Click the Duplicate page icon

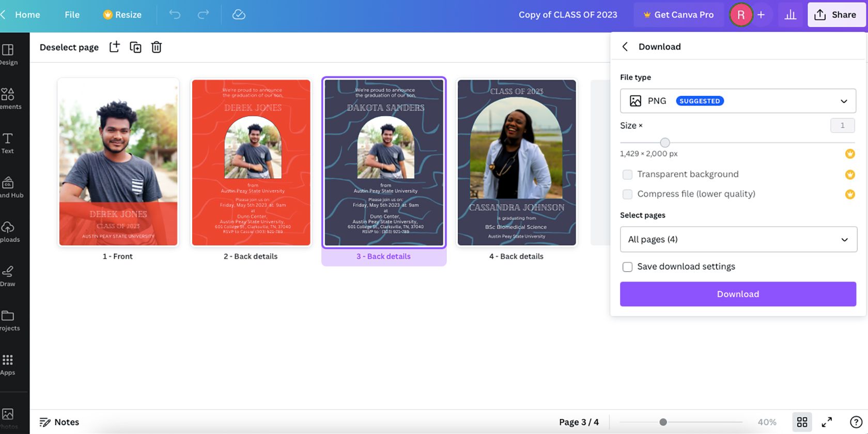(x=135, y=47)
